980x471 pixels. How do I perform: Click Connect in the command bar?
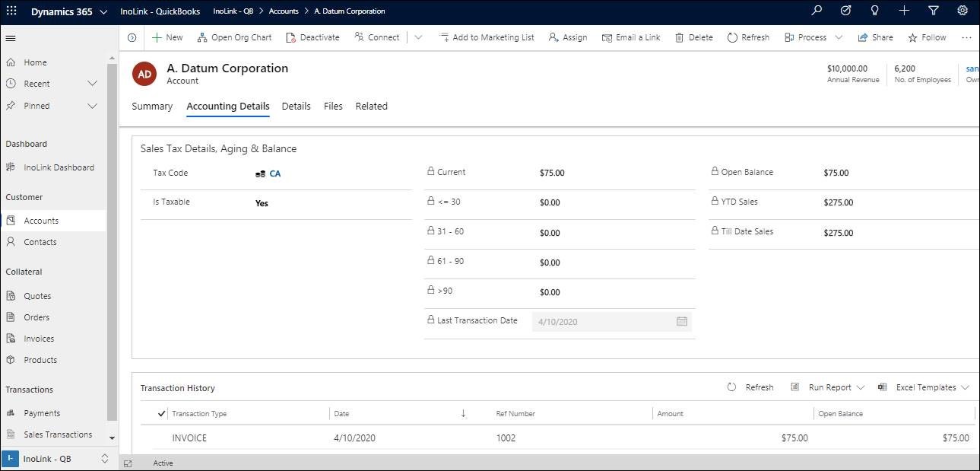(x=377, y=37)
